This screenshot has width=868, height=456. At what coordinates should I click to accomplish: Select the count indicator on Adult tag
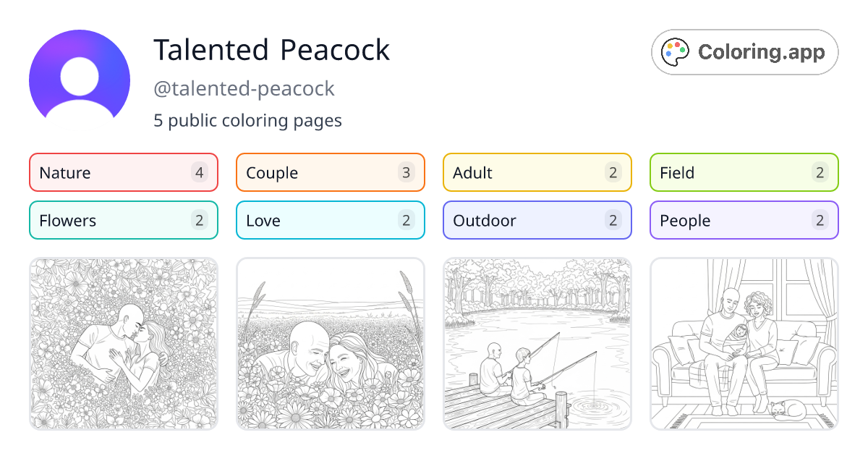[613, 172]
